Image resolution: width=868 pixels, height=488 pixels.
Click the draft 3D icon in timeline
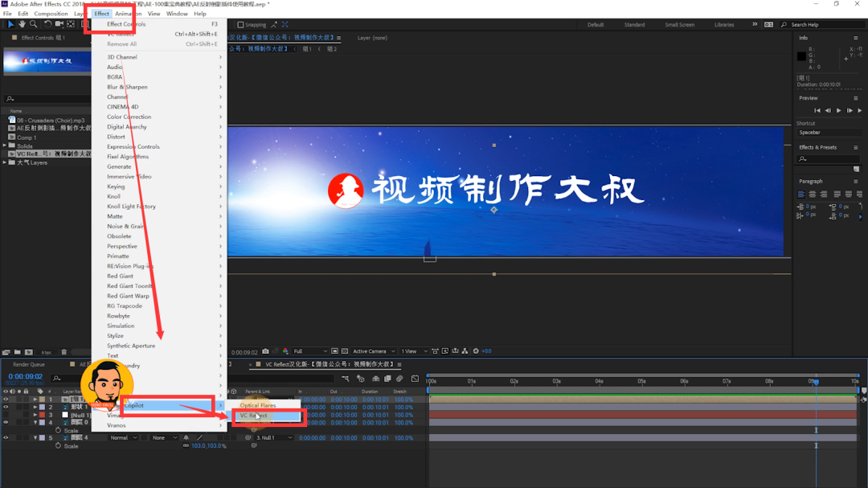pos(361,379)
